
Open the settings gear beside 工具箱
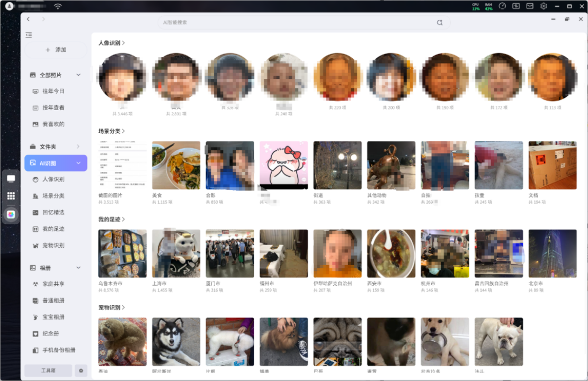coord(81,370)
